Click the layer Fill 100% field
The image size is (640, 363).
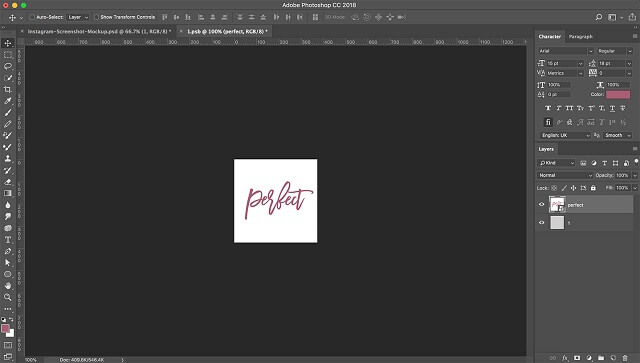(622, 188)
